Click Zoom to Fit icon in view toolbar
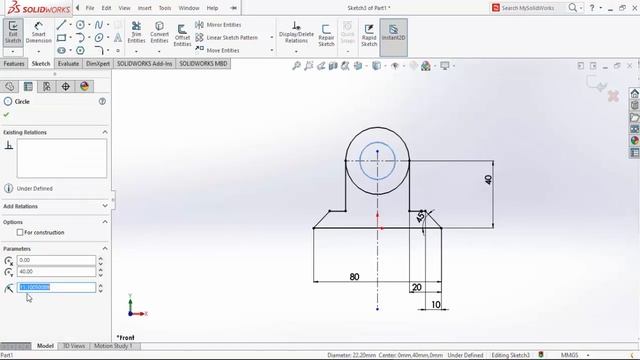Viewport: 640px width, 360px height. coord(296,66)
